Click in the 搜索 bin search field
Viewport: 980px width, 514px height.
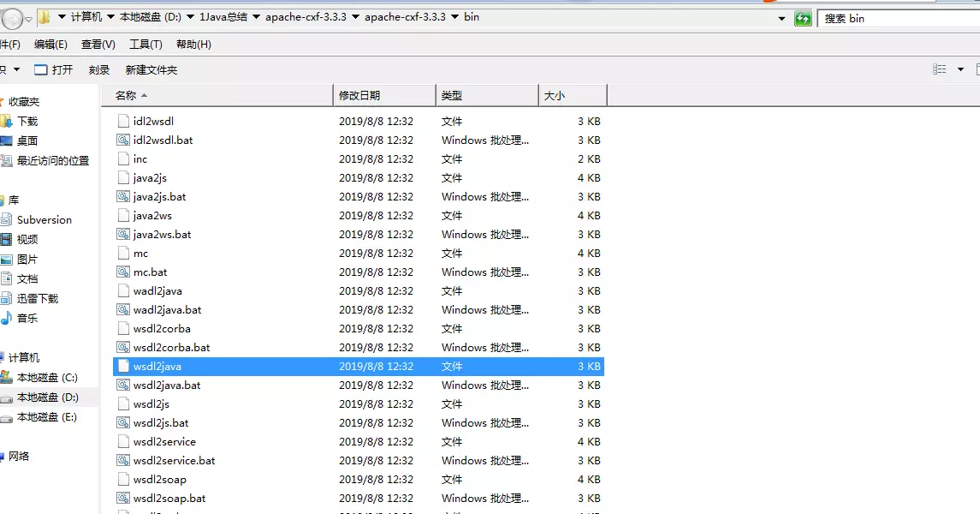click(x=899, y=18)
